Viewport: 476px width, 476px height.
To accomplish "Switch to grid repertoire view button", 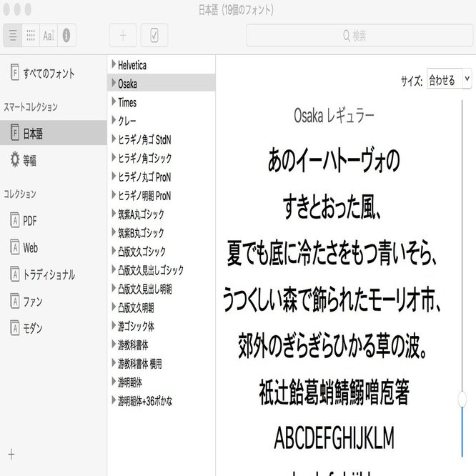I will pyautogui.click(x=31, y=35).
